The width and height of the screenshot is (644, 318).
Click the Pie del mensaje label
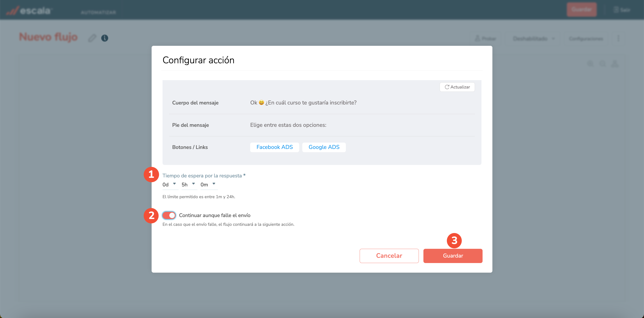pos(191,125)
